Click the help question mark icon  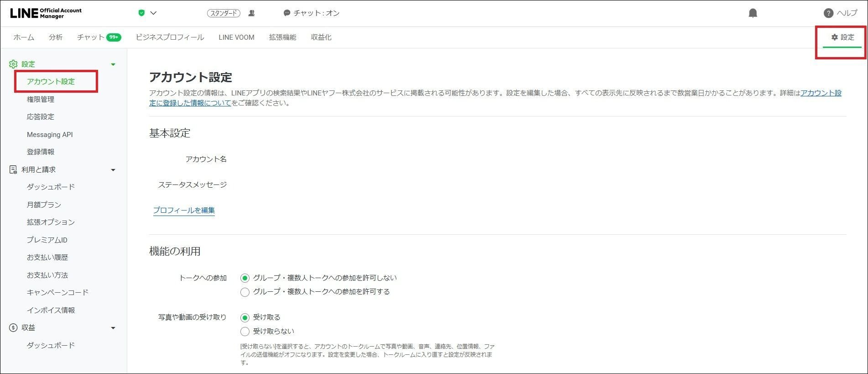pyautogui.click(x=828, y=13)
